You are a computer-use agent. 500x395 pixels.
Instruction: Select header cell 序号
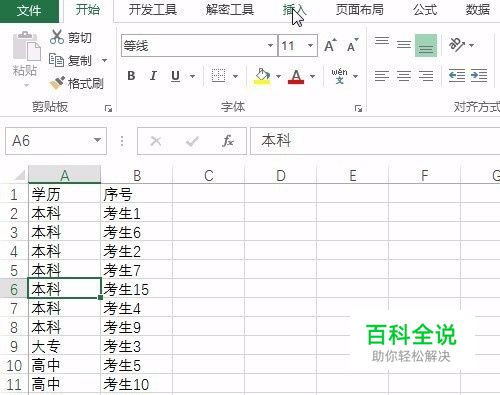(x=137, y=194)
